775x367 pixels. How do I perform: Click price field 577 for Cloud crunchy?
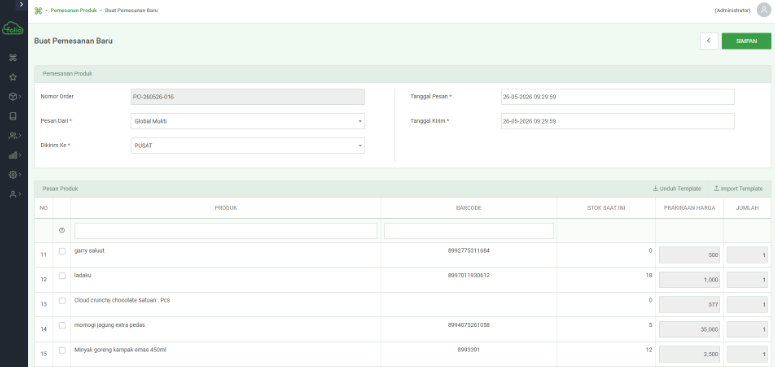click(x=689, y=304)
